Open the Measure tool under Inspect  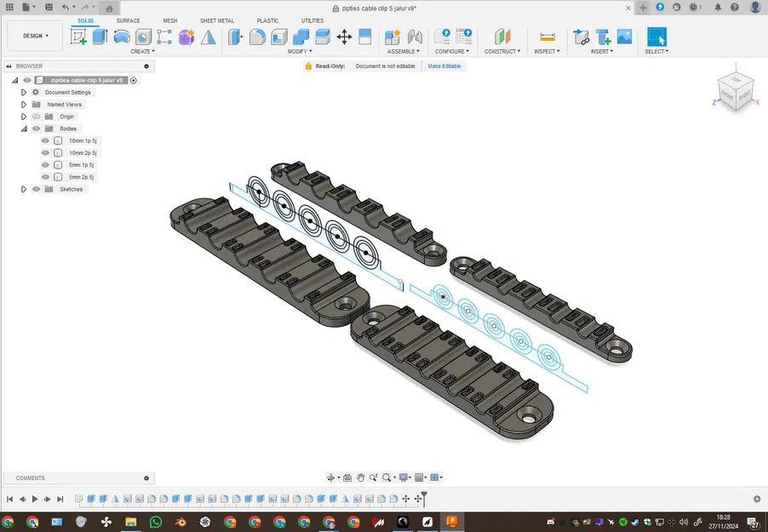[546, 37]
